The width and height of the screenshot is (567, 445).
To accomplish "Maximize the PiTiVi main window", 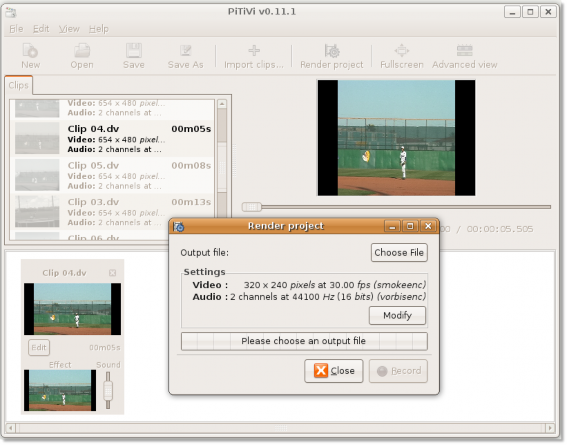I will click(530, 12).
